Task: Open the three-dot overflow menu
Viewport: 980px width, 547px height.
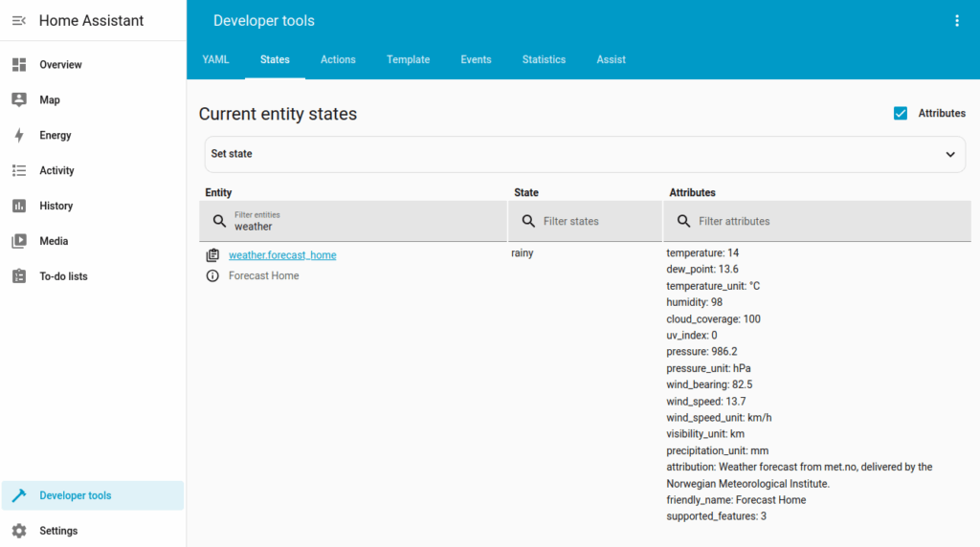Action: (x=956, y=21)
